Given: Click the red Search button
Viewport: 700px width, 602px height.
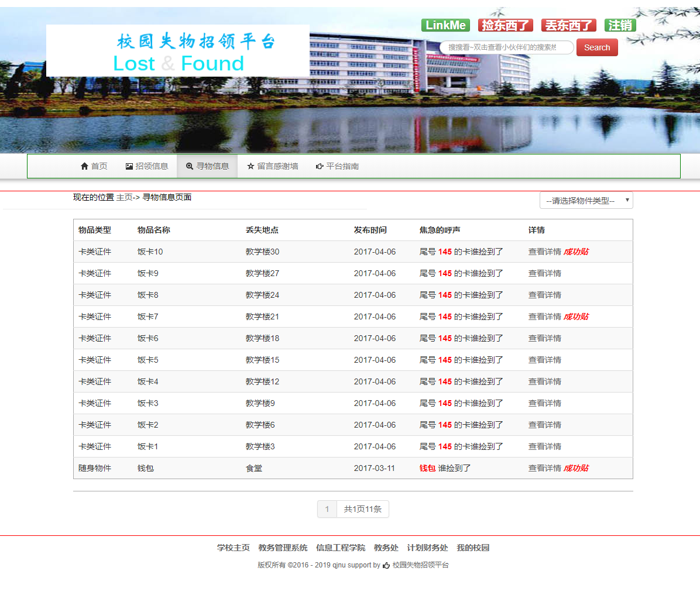Looking at the screenshot, I should click(597, 47).
